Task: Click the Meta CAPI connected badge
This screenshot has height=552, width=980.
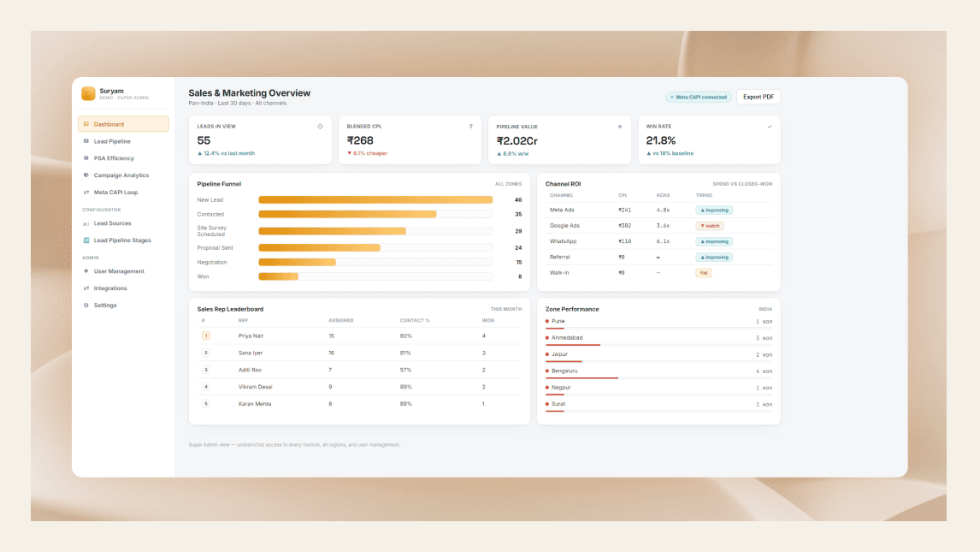Action: pyautogui.click(x=699, y=97)
